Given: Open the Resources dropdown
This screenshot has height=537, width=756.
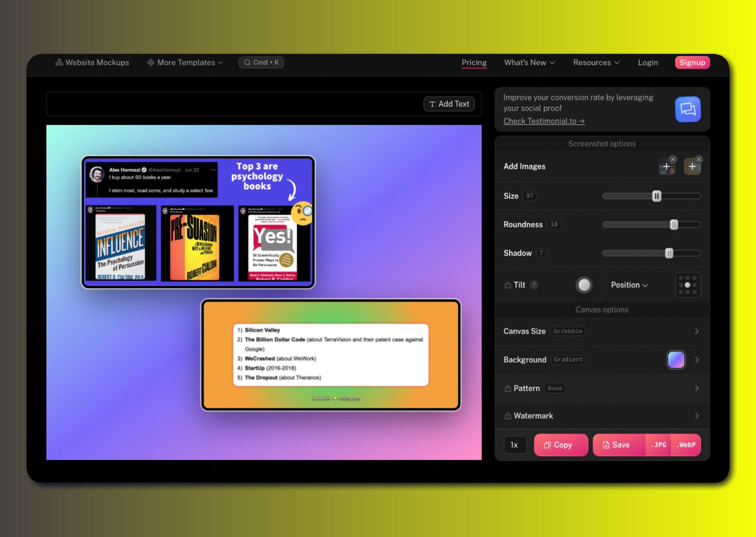Looking at the screenshot, I should 596,62.
